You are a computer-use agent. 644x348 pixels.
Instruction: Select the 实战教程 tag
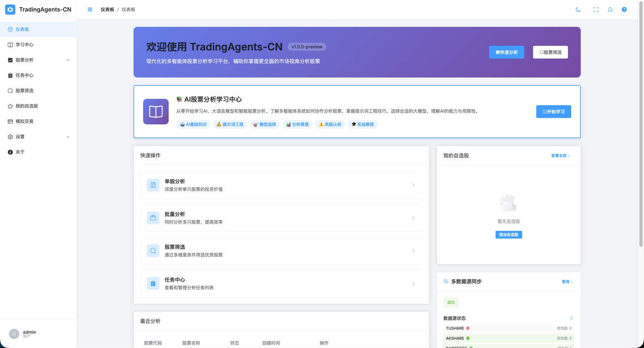363,124
